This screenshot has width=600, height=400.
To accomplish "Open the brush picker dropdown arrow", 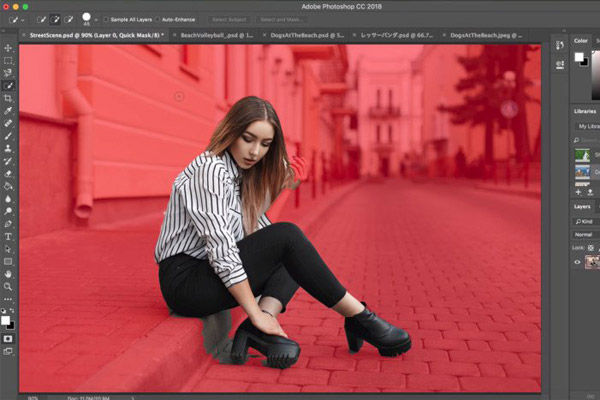I will pyautogui.click(x=97, y=21).
